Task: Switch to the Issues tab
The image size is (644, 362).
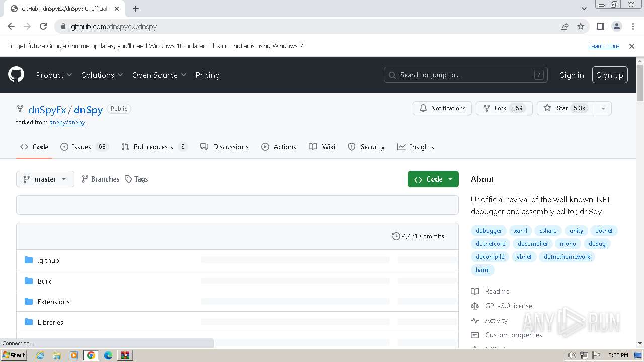Action: point(84,147)
